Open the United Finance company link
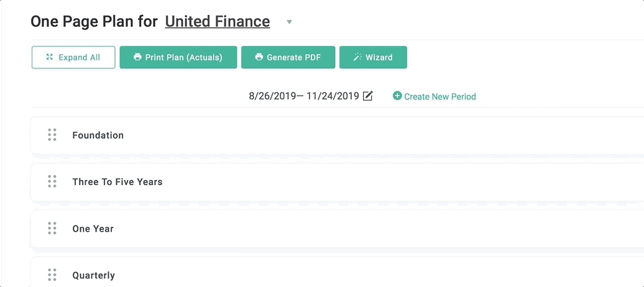Screen dimensions: 644x287 (x=218, y=21)
